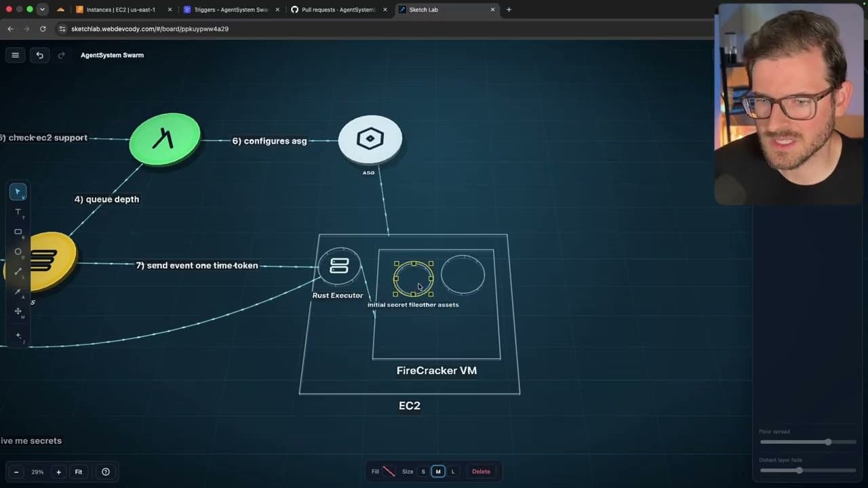Open the pinned AWS cloud tab
Viewport: 868px width, 488px height.
coord(60,9)
